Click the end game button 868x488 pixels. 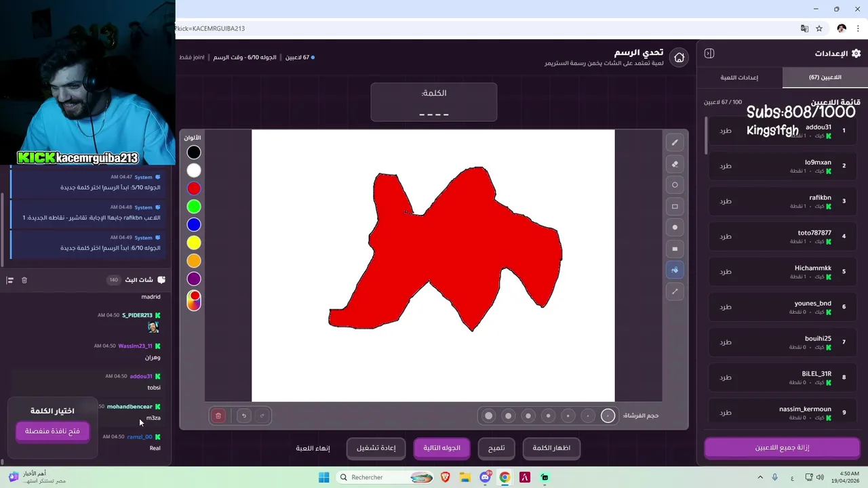coord(313,448)
